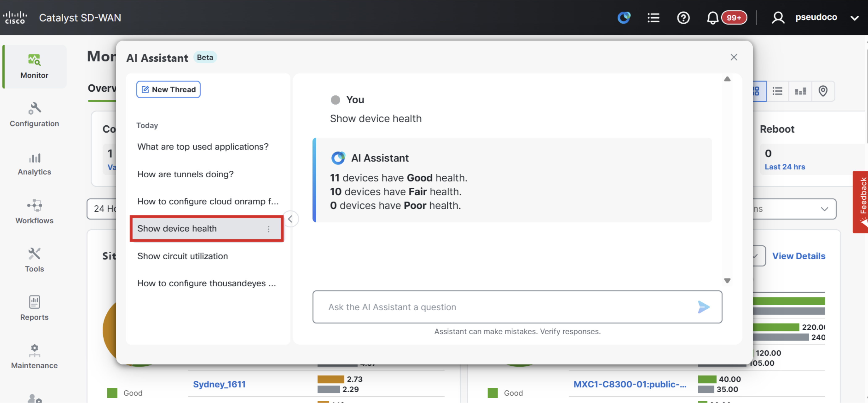Image resolution: width=868 pixels, height=403 pixels.
Task: Click the AI Assistant avatar in response
Action: [338, 158]
